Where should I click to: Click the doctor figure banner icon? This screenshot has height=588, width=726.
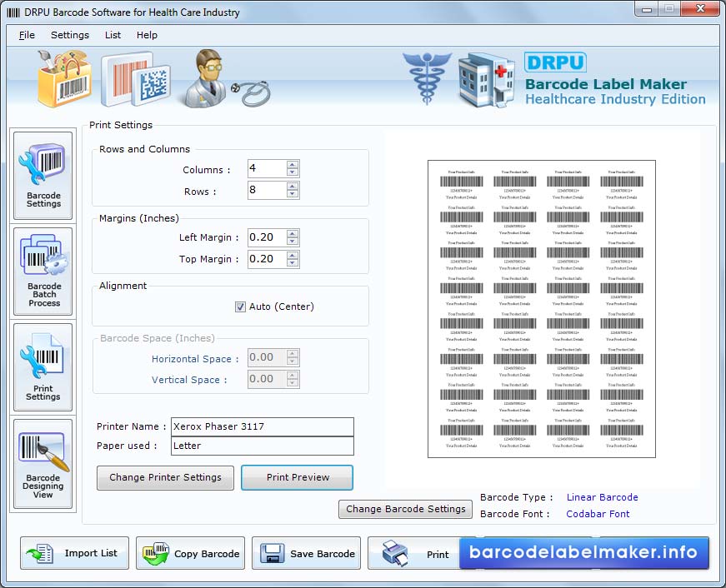205,77
